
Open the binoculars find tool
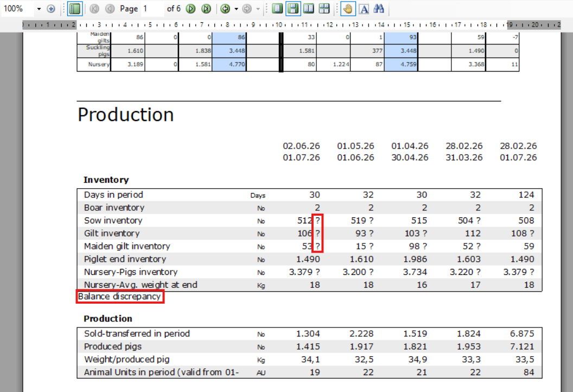(379, 9)
